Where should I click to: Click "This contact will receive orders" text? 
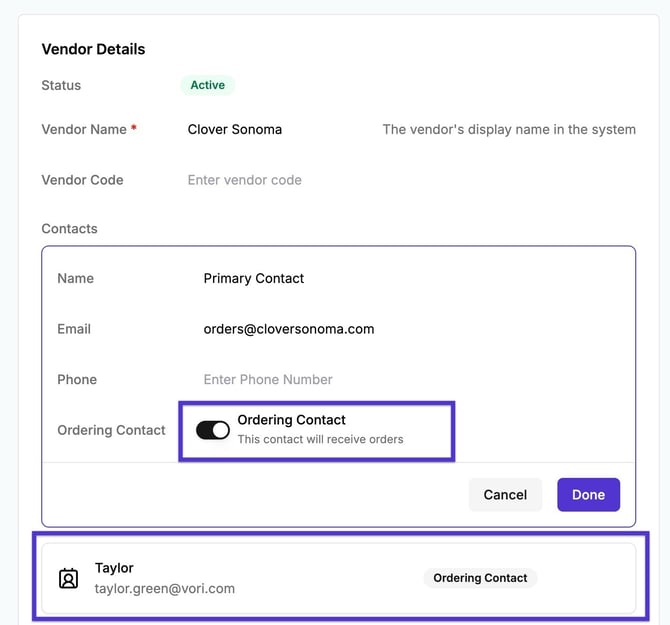(x=320, y=439)
